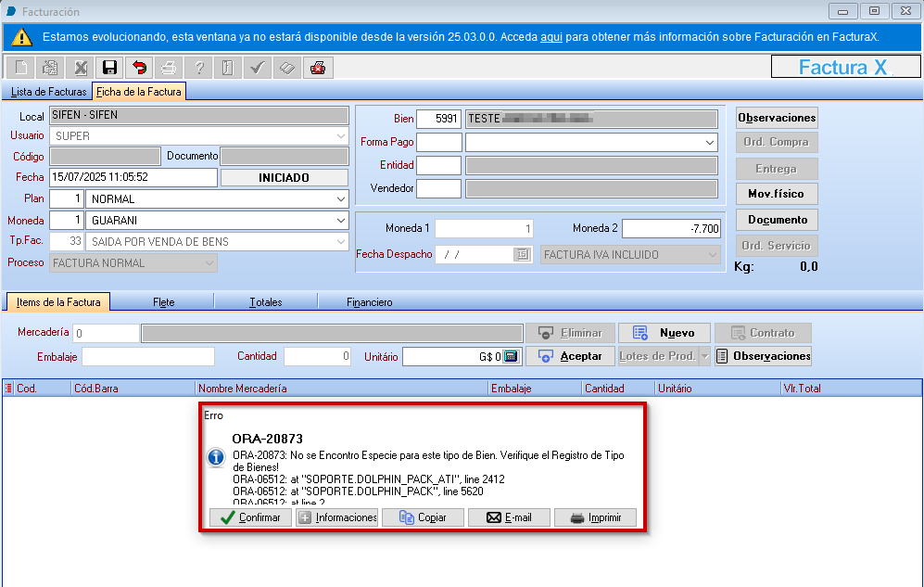Screen dimensions: 924x587
Task: Click the blue information icon in error dialog
Action: (216, 457)
